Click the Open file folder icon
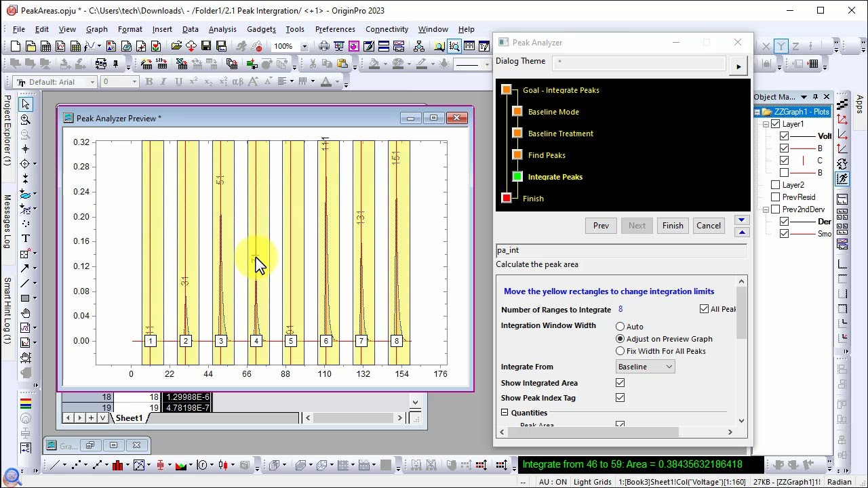 tap(176, 46)
